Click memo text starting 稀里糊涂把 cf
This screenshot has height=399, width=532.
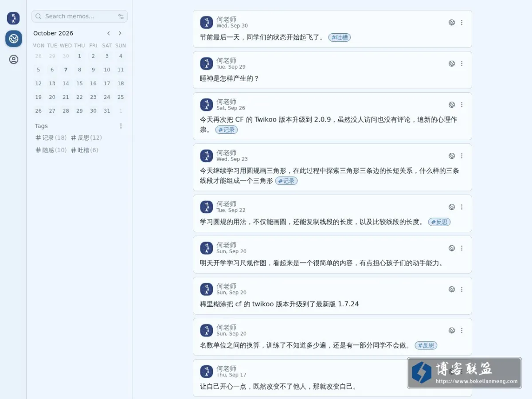[x=279, y=304]
